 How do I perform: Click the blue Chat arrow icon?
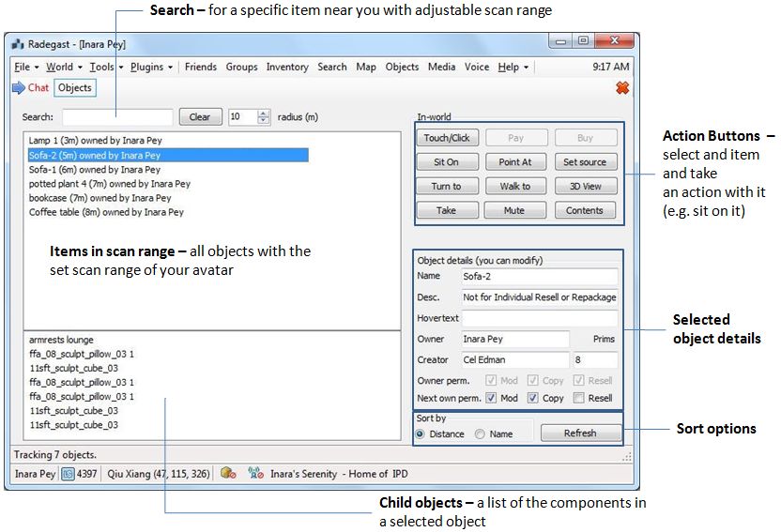19,88
